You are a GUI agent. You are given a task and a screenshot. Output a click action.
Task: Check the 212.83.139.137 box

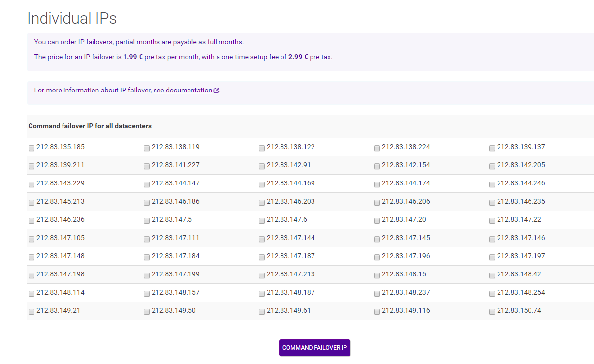492,148
